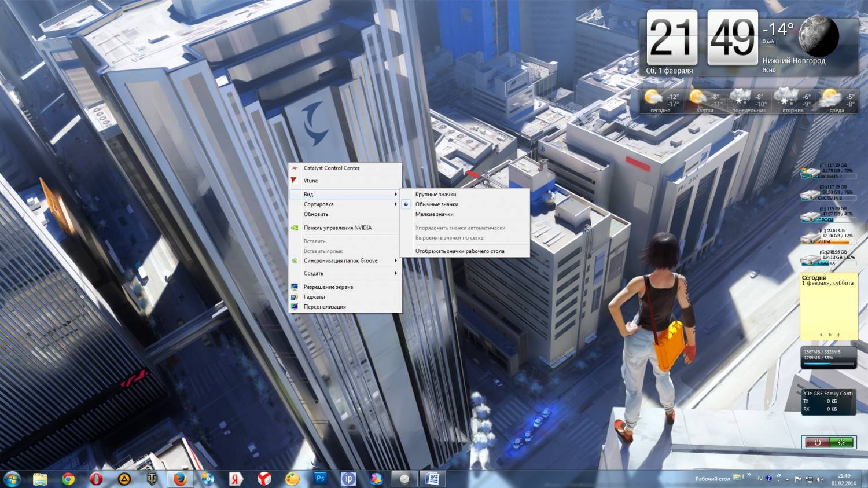Expand the Создать submenu

pyautogui.click(x=345, y=273)
